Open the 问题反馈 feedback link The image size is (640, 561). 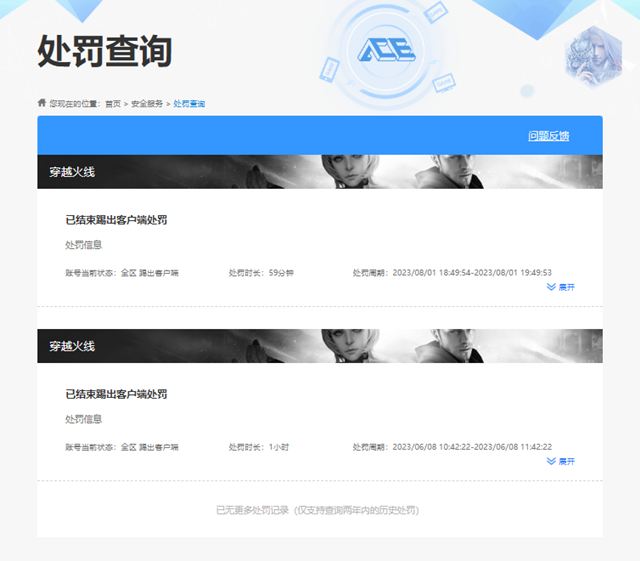[x=549, y=136]
